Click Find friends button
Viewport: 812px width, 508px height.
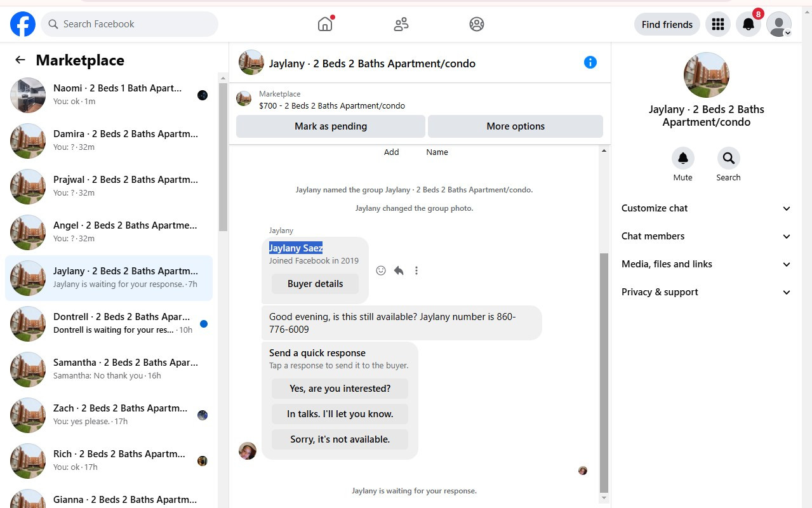(x=667, y=24)
